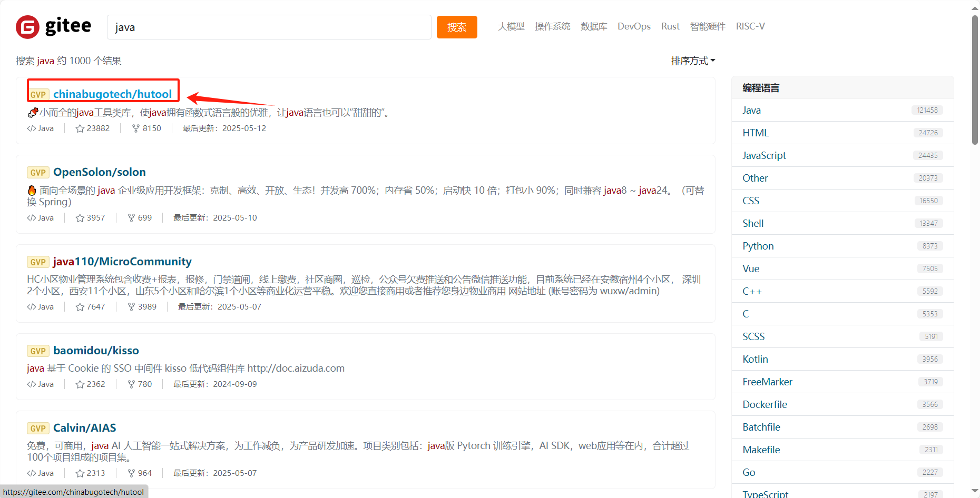Open the Rust topic link
Image resolution: width=980 pixels, height=498 pixels.
[670, 26]
